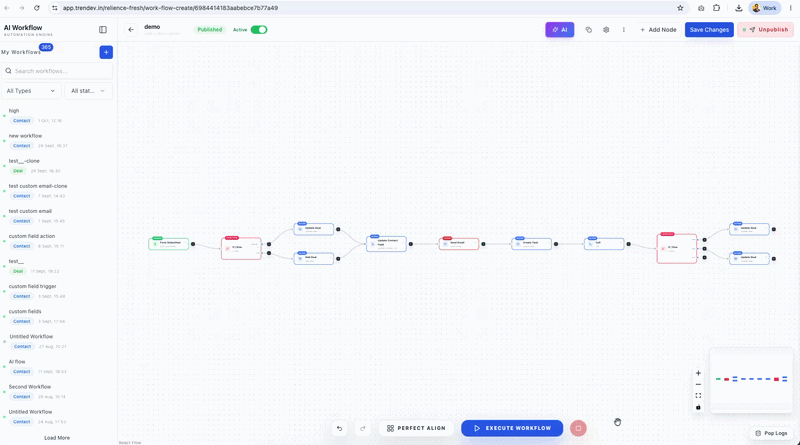Open the 'test custom email-clone' workflow
This screenshot has width=800, height=445.
pos(57,191)
